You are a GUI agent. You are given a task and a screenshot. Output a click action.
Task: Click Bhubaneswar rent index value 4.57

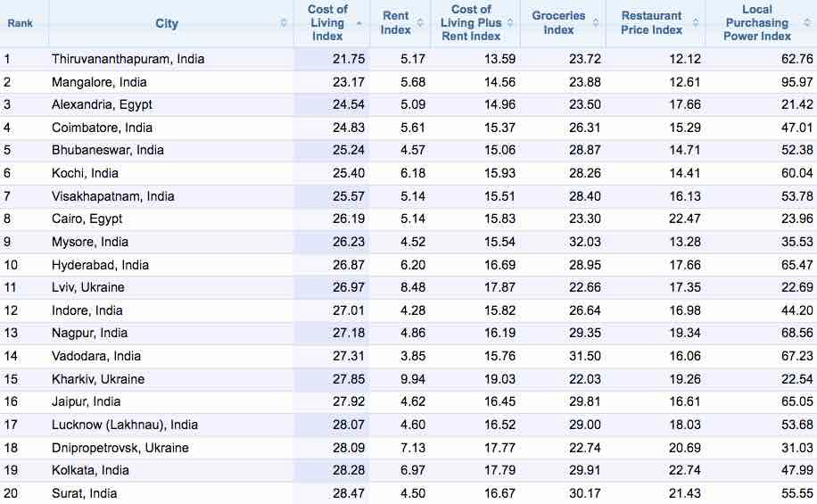(x=413, y=150)
